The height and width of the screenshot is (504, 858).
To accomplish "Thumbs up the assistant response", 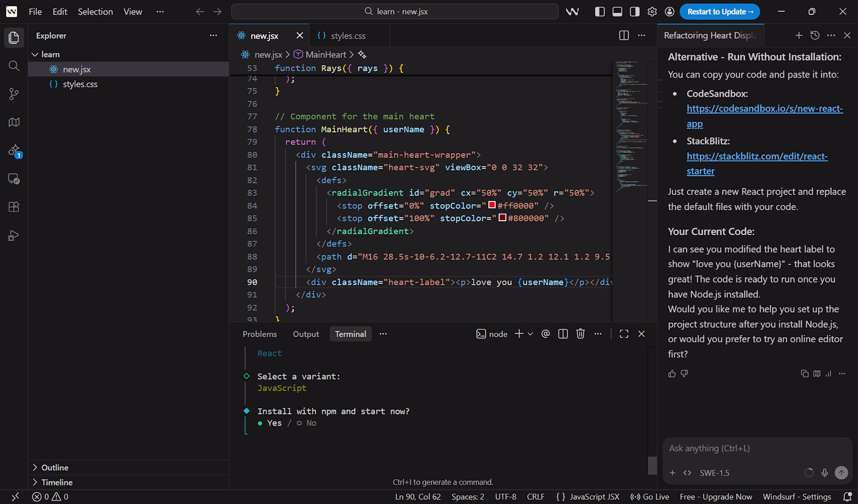I will click(672, 374).
